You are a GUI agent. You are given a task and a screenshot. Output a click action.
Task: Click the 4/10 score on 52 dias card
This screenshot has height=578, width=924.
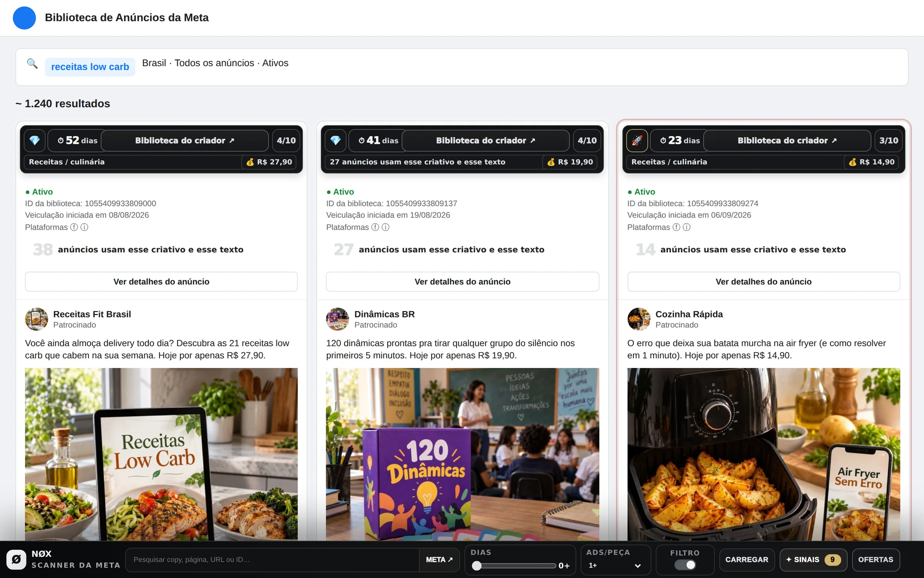coord(286,141)
